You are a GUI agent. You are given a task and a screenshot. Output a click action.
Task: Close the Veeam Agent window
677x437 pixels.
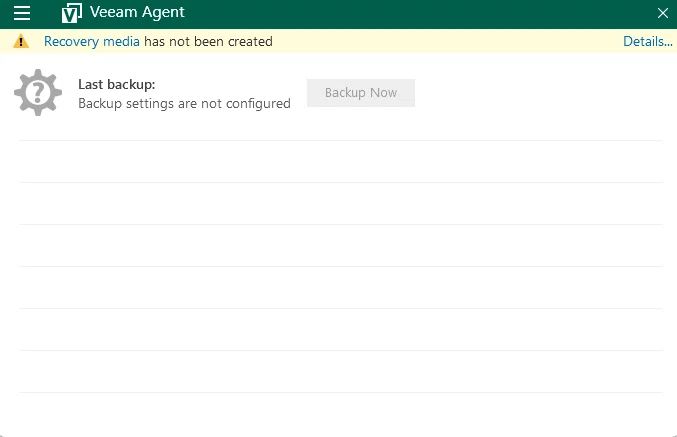(663, 13)
